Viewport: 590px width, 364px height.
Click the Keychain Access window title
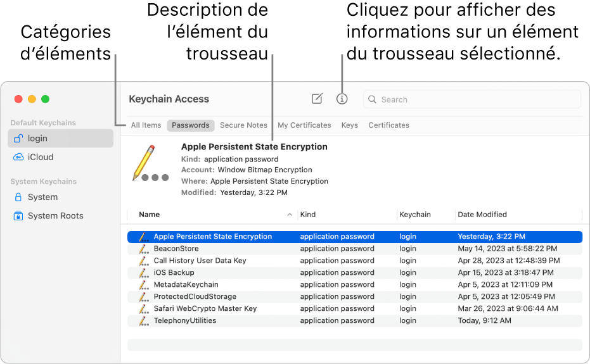tap(169, 99)
